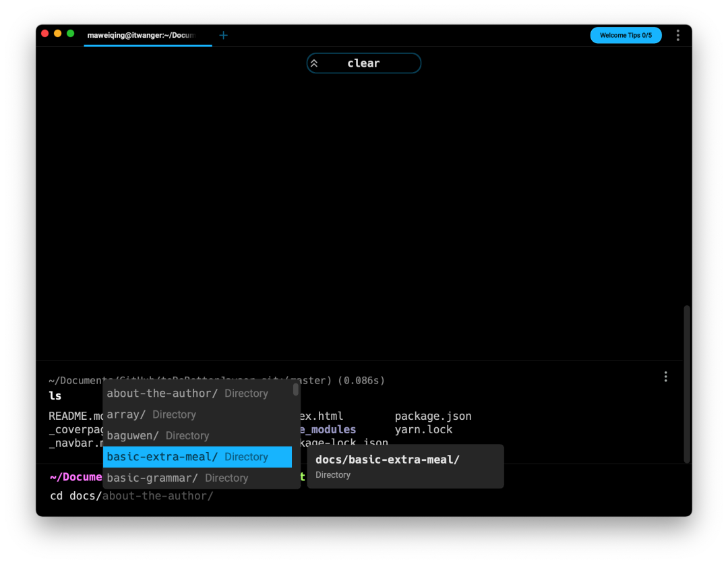This screenshot has width=728, height=564.
Task: Click the terminal output vertical scrollbar
Action: [x=687, y=384]
